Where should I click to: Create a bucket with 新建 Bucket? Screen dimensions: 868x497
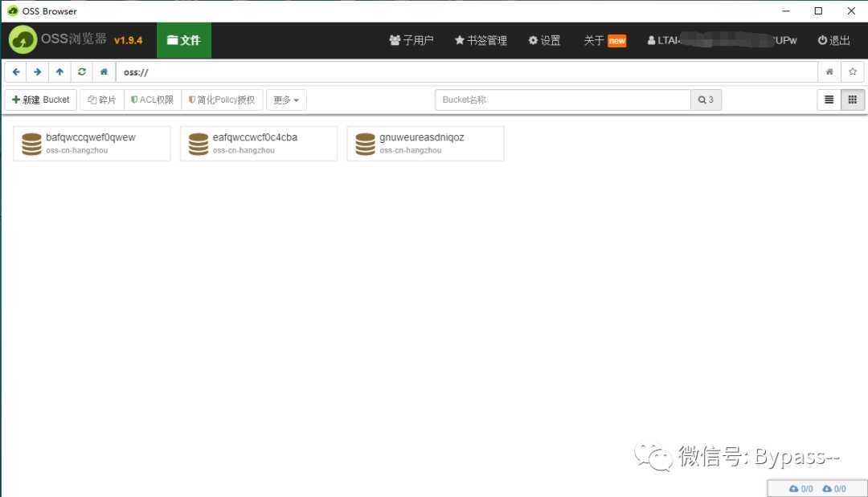tap(41, 100)
